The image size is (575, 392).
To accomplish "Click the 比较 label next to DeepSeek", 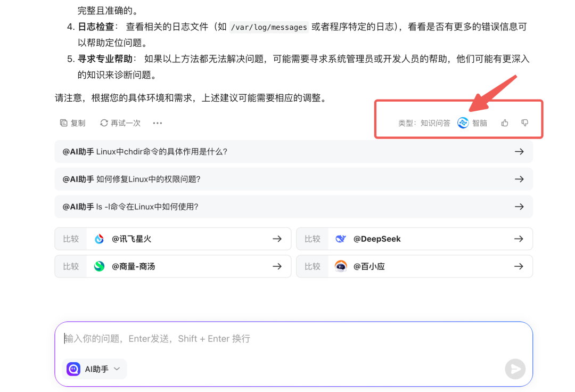I will coord(312,239).
